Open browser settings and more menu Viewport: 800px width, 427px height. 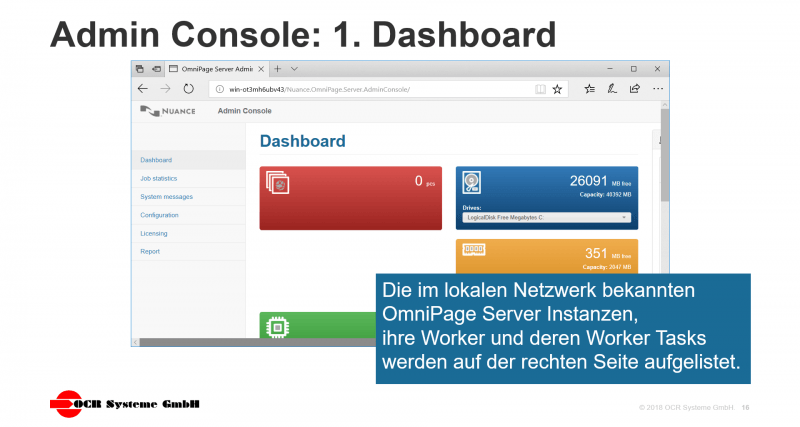[x=658, y=89]
